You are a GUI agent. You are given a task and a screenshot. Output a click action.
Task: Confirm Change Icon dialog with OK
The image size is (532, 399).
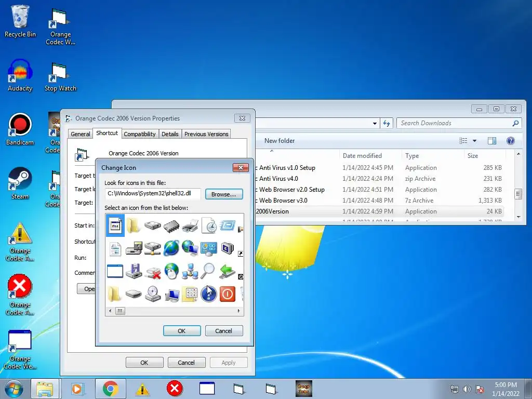click(x=182, y=331)
